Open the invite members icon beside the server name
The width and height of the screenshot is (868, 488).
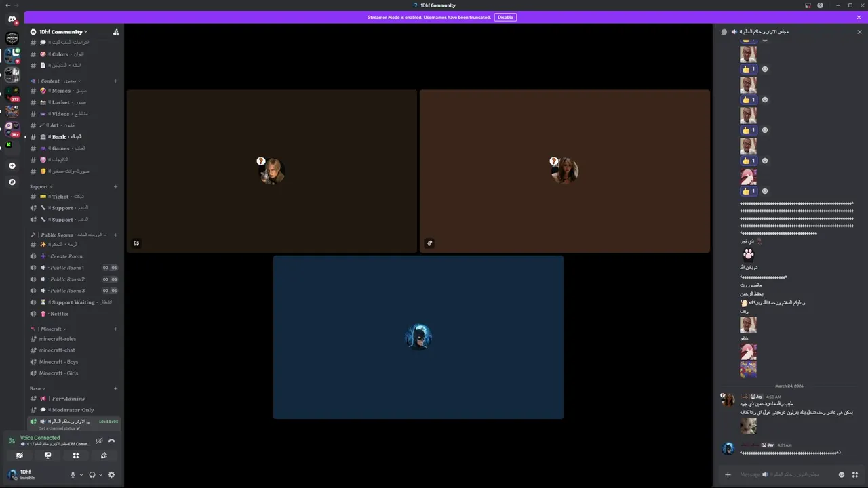[x=116, y=32]
